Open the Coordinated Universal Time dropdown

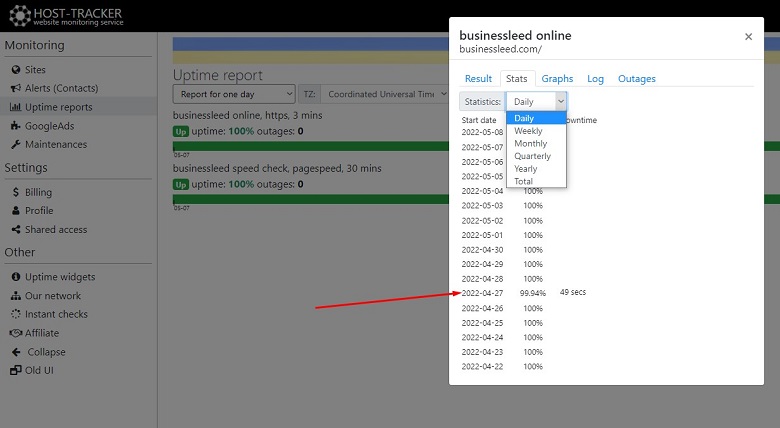click(x=385, y=94)
